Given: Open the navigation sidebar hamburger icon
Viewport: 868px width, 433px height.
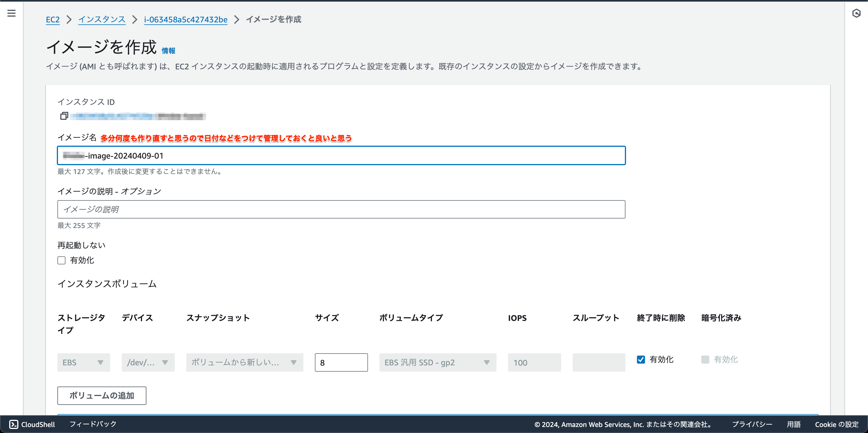Looking at the screenshot, I should [x=11, y=13].
